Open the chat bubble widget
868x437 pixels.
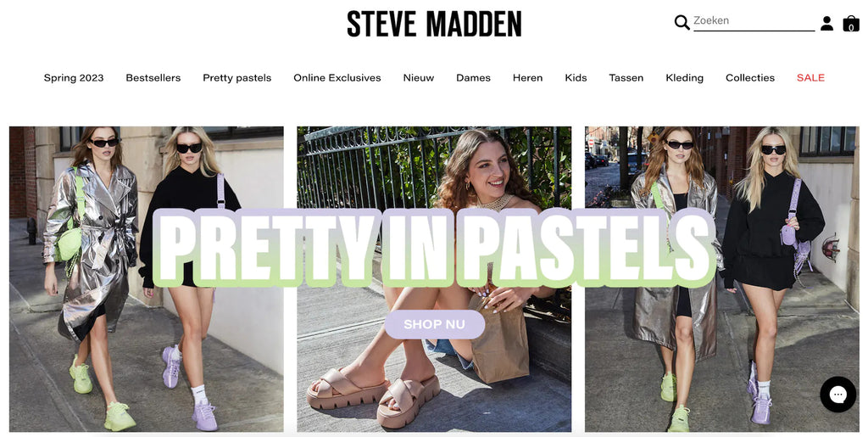(837, 395)
